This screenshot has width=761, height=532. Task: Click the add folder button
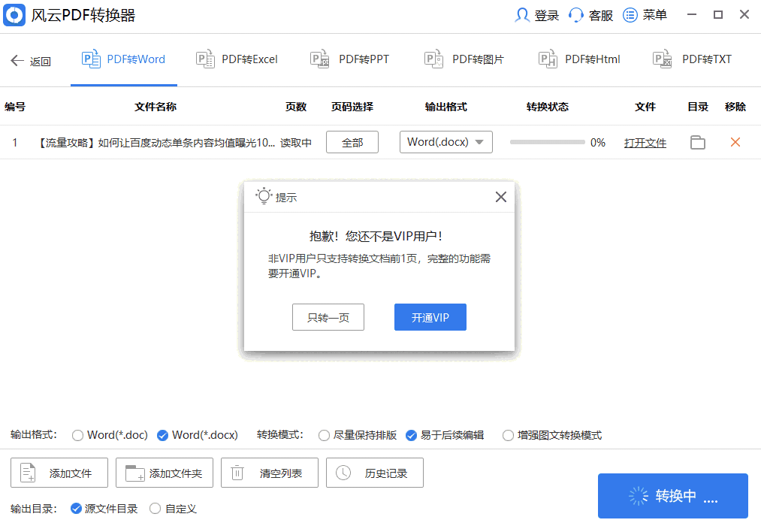click(x=165, y=473)
